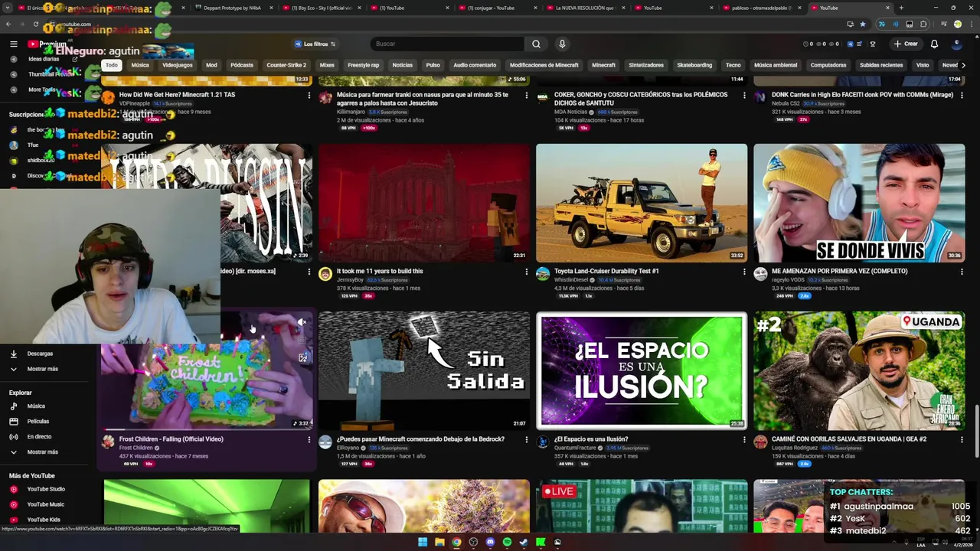The width and height of the screenshot is (980, 551).
Task: Select the Minecraft filter chip
Action: (x=603, y=65)
